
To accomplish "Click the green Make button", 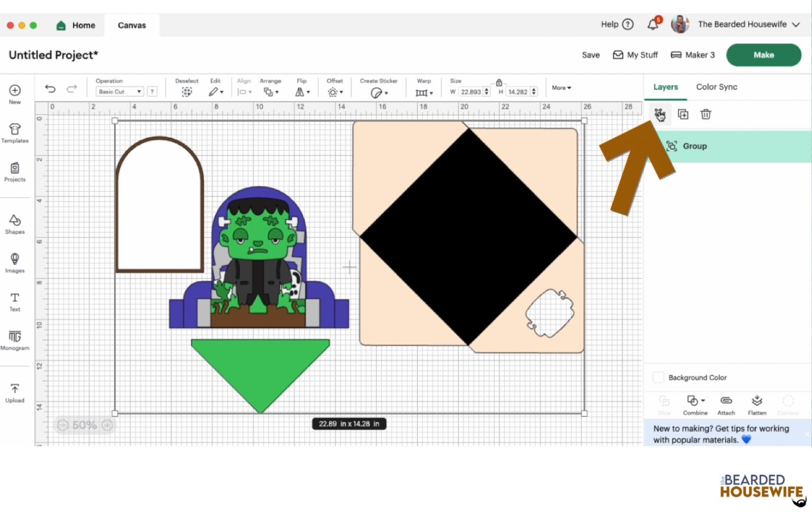I will tap(763, 54).
